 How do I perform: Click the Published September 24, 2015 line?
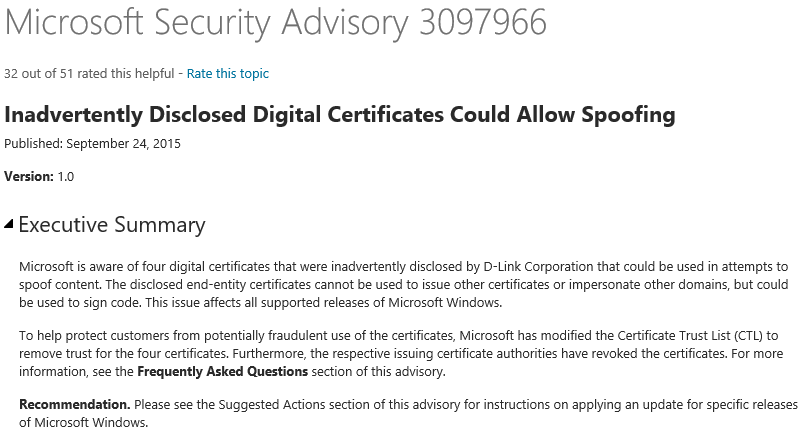click(x=93, y=144)
